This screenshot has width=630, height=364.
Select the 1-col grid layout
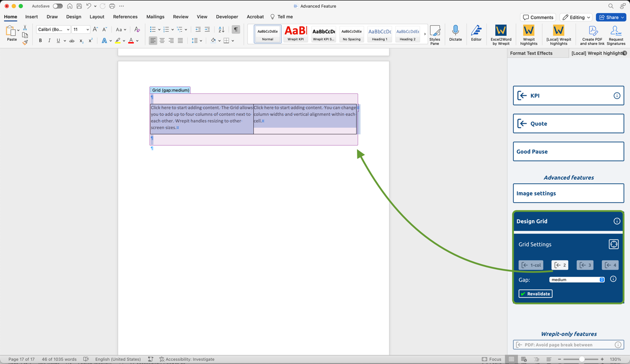[x=531, y=265]
